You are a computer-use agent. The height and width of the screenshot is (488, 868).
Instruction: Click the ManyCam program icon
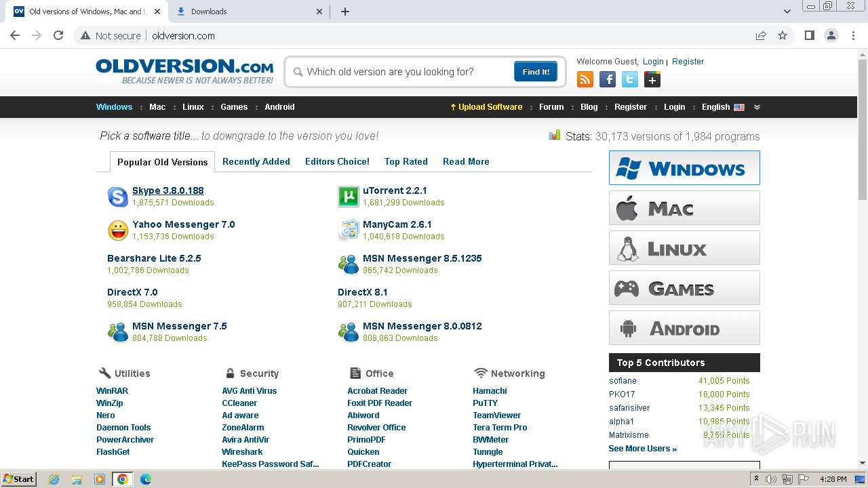click(x=348, y=230)
